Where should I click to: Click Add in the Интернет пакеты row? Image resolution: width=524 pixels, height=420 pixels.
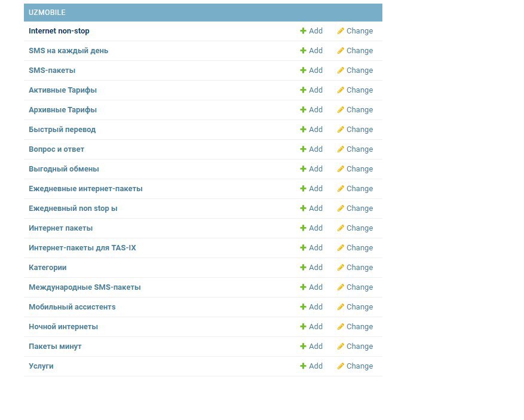(x=311, y=228)
